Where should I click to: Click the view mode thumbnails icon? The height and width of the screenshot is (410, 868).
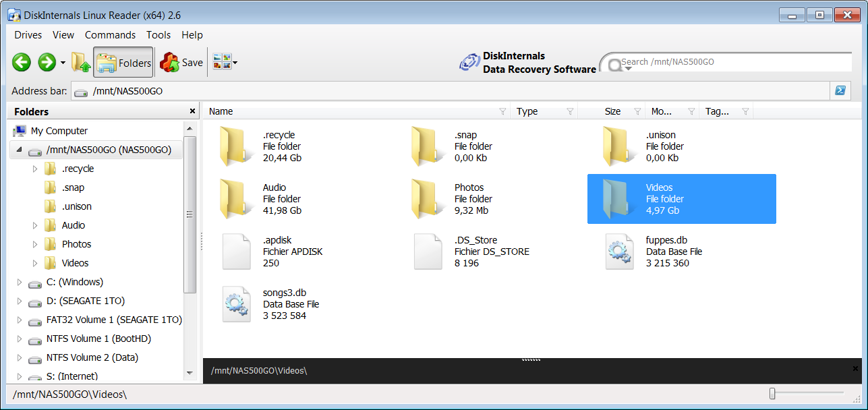[222, 62]
